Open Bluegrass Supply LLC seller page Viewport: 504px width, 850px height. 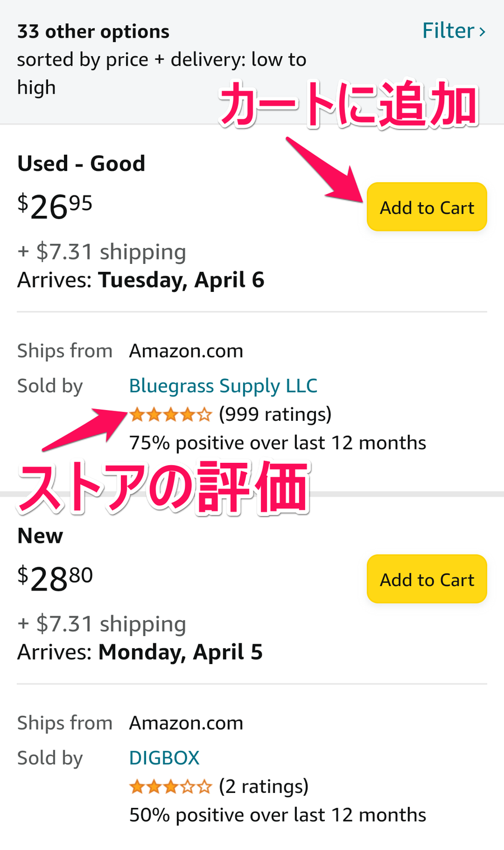pos(223,386)
